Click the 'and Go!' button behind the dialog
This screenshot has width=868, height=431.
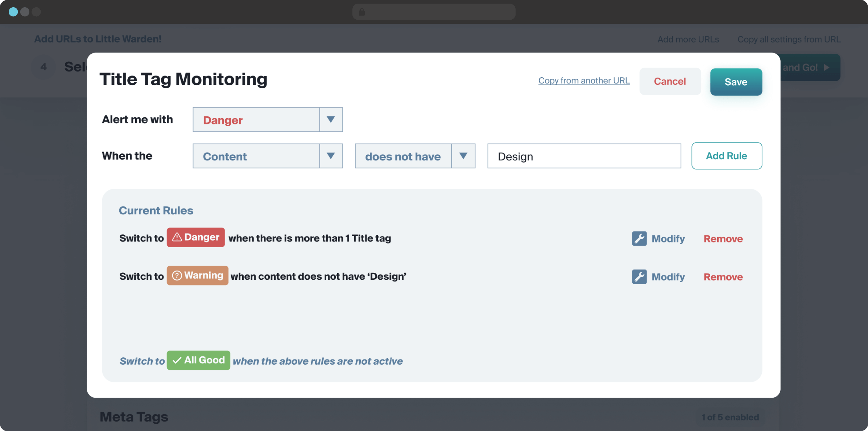(810, 67)
